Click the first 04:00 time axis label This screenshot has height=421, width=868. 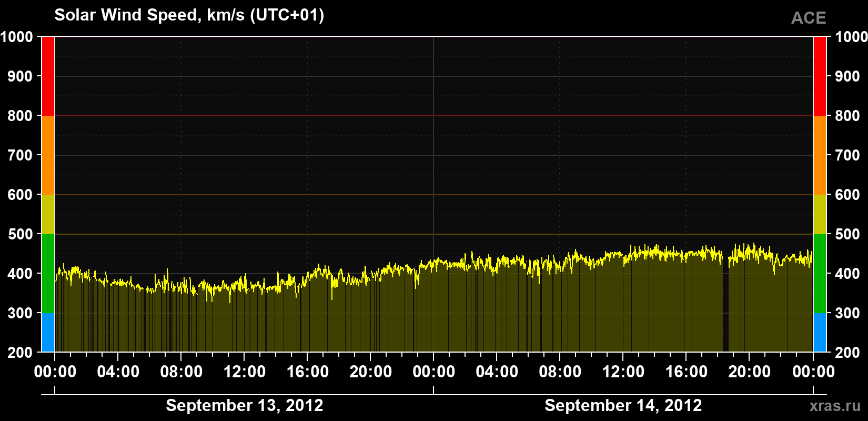118,372
